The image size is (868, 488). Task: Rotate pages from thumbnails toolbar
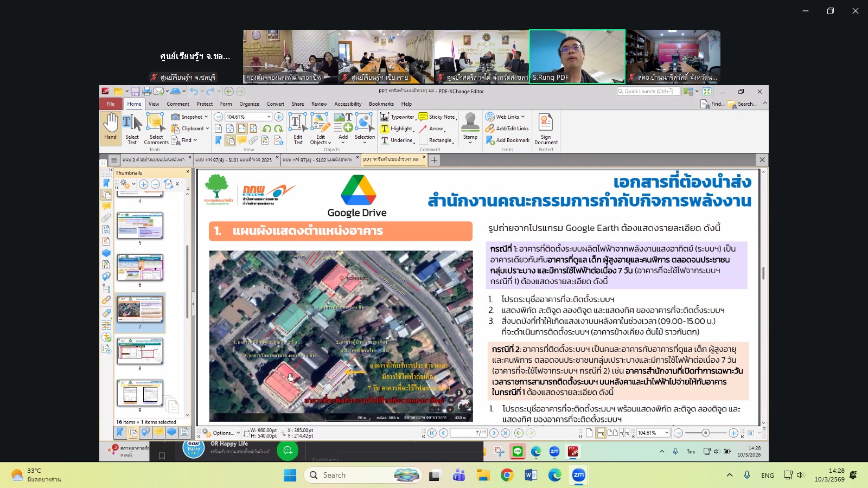pyautogui.click(x=168, y=184)
